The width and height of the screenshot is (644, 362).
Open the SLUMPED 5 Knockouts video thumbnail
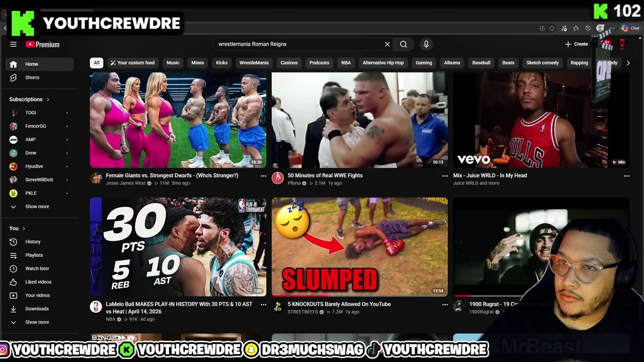[x=360, y=247]
